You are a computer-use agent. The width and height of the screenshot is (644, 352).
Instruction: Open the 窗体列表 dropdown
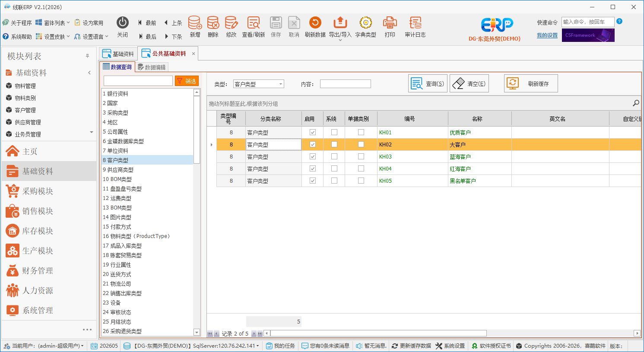click(53, 23)
